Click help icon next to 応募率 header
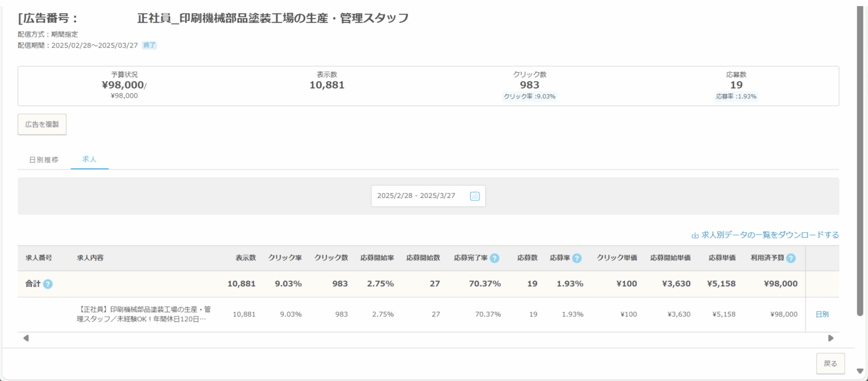 tap(577, 258)
